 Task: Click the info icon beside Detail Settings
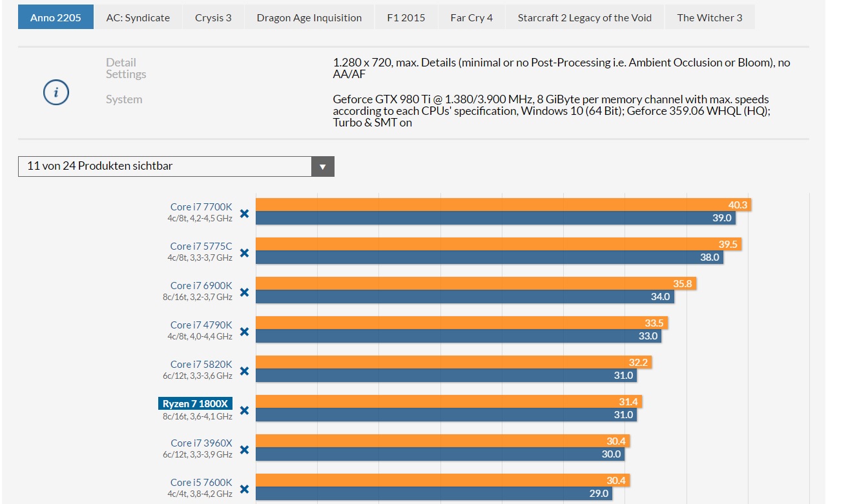pyautogui.click(x=56, y=93)
